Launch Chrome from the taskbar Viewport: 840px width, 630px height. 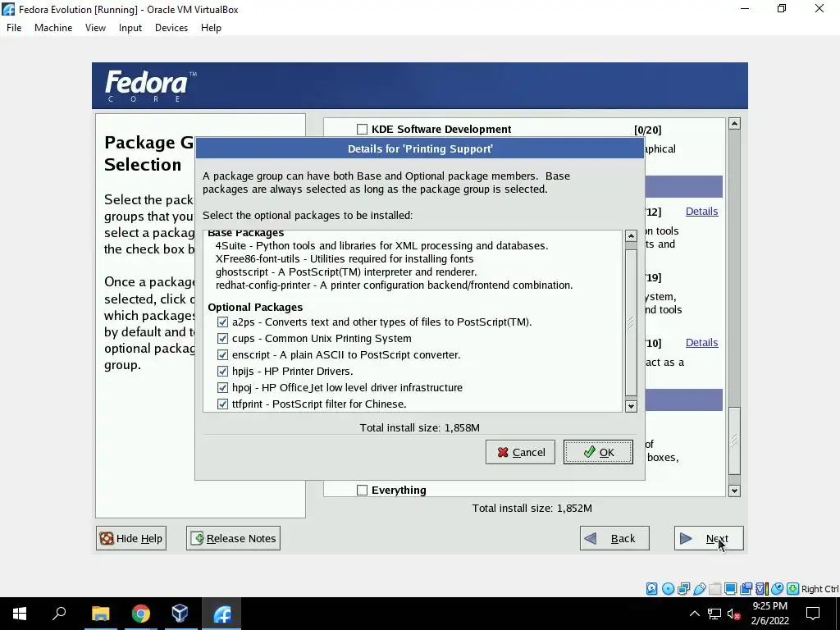[x=141, y=614]
